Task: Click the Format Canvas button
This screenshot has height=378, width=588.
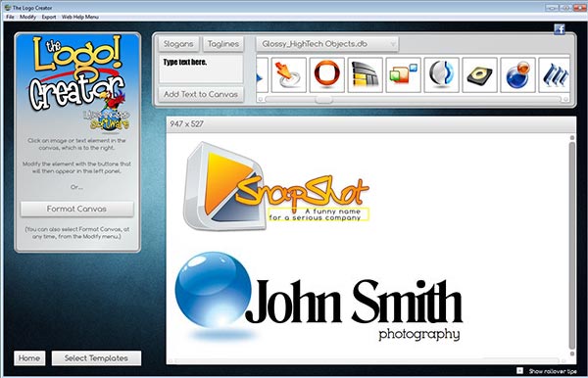Action: 76,209
